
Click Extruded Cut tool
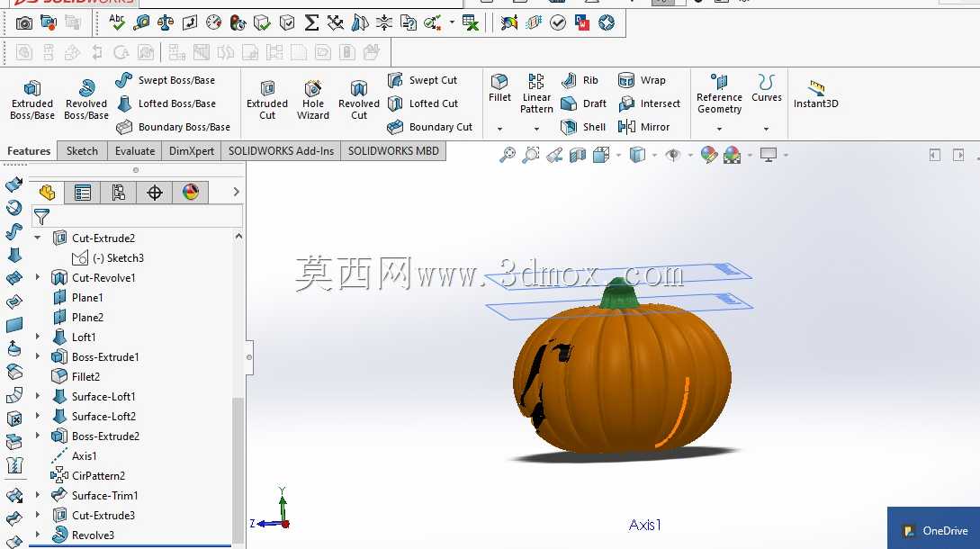click(267, 100)
